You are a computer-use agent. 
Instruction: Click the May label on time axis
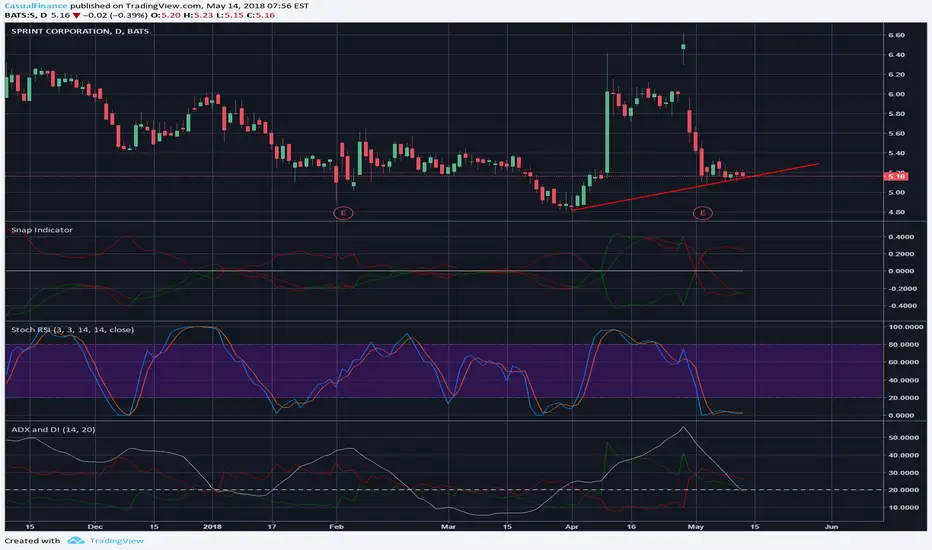click(x=695, y=526)
